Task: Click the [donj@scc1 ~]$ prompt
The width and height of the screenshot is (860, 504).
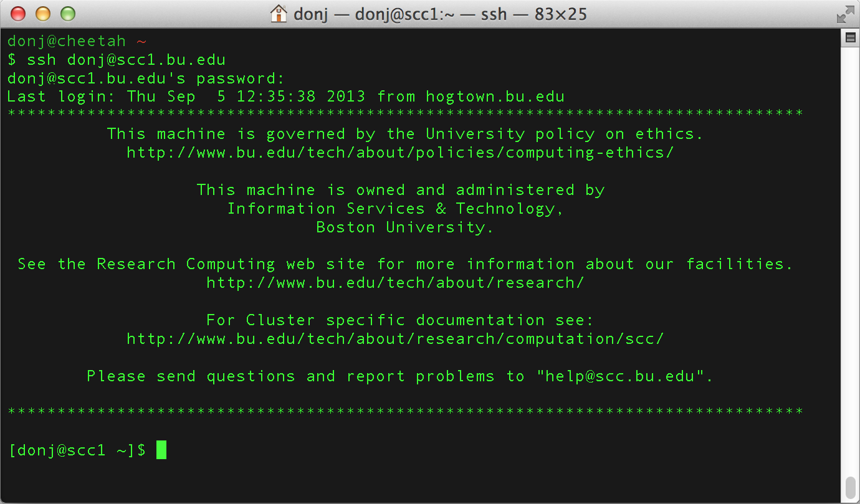Action: pos(77,450)
